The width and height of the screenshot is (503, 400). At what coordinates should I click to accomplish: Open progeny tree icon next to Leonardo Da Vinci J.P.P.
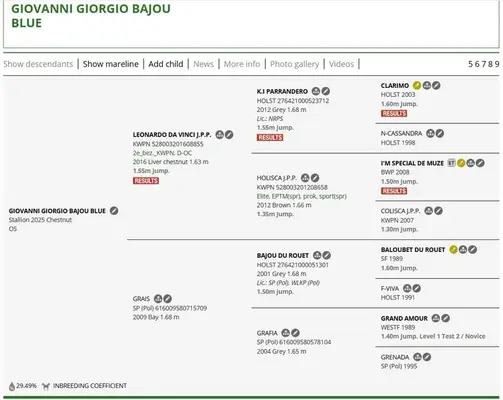click(x=219, y=135)
